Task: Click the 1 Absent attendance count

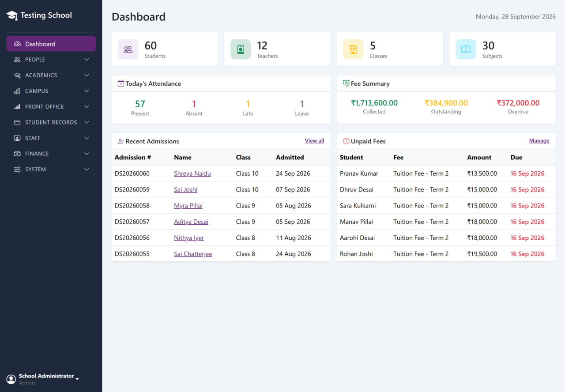Action: click(194, 104)
